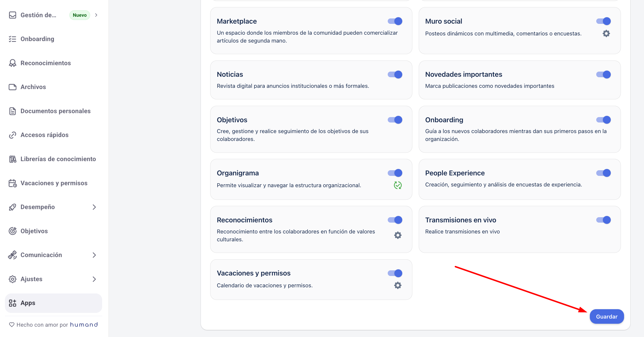Screen dimensions: 644x337
Task: Open Documentos personales from sidebar
Action: (x=55, y=111)
